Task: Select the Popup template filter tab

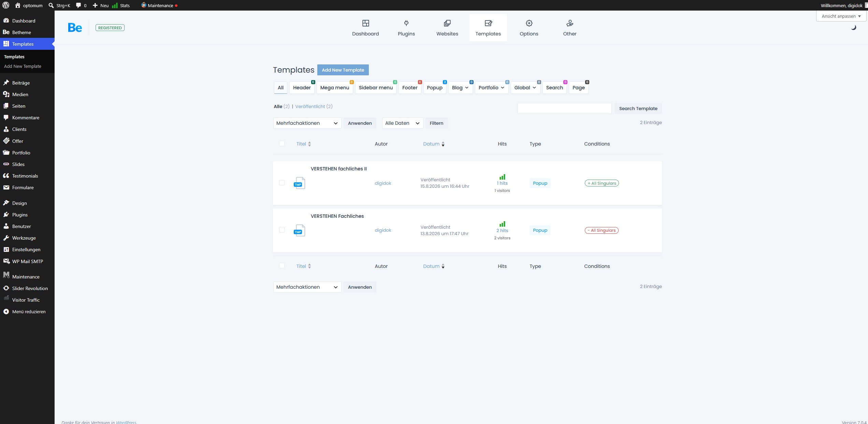Action: [x=435, y=88]
